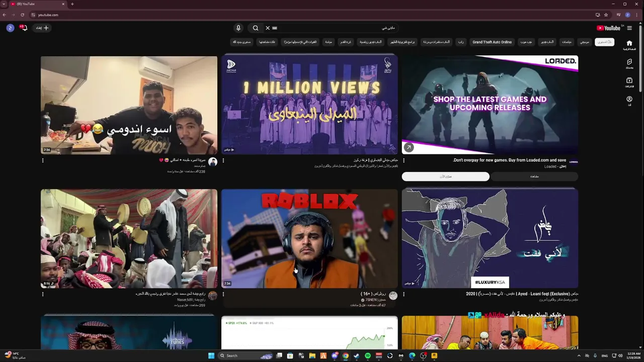Clear the search box with the X
The width and height of the screenshot is (644, 362).
(268, 28)
